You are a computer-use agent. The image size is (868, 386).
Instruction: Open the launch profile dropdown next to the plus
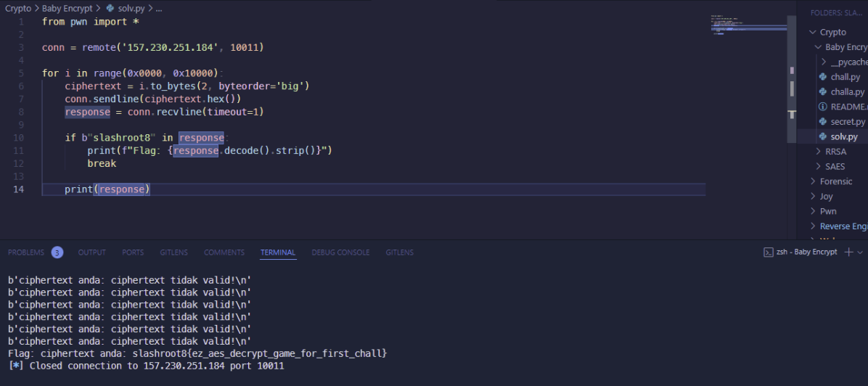[860, 252]
